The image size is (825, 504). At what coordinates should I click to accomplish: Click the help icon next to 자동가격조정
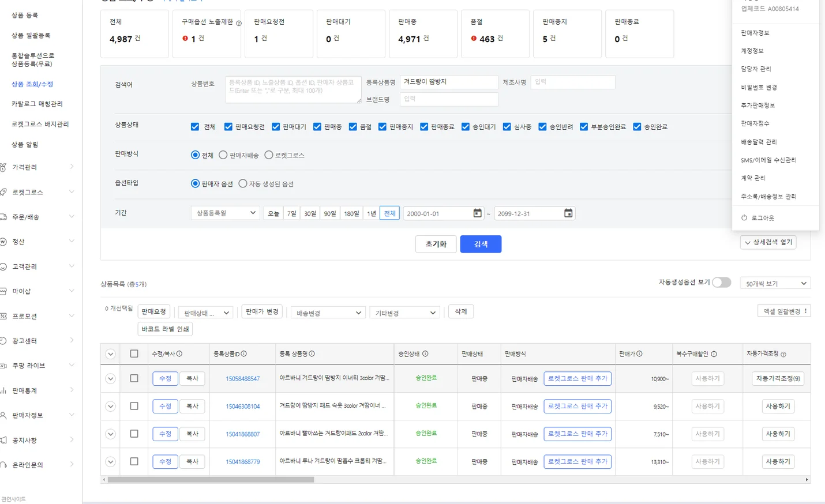tap(783, 354)
